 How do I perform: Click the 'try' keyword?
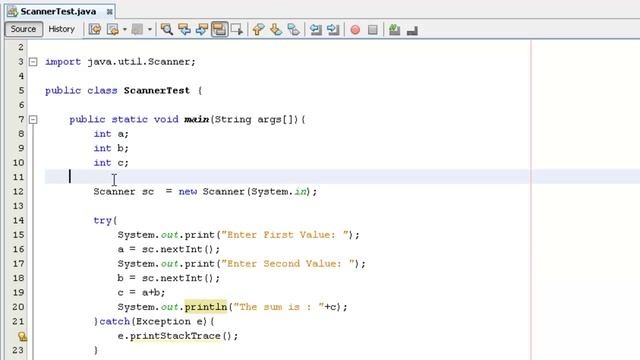coord(102,220)
